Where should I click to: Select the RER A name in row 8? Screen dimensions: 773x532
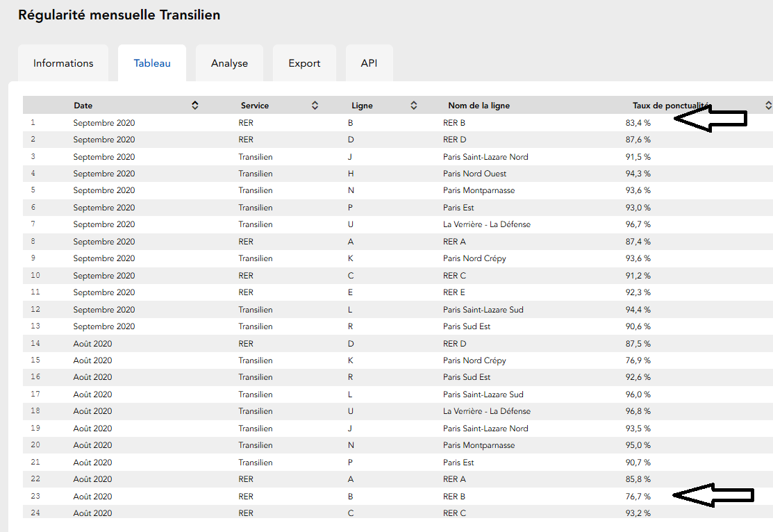(454, 242)
